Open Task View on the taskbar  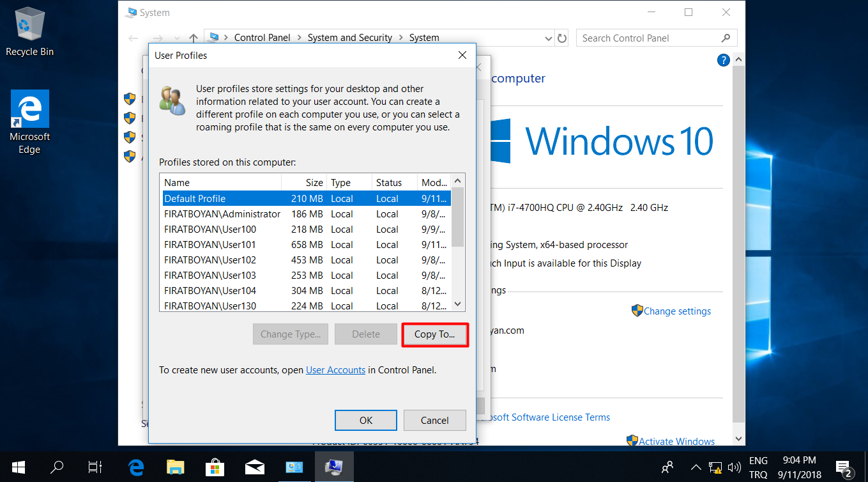(95, 467)
